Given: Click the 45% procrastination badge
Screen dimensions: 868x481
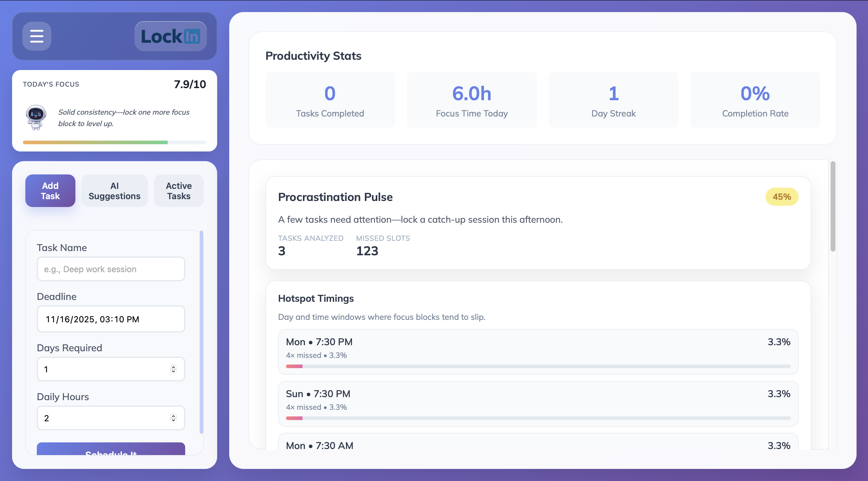Looking at the screenshot, I should [781, 197].
